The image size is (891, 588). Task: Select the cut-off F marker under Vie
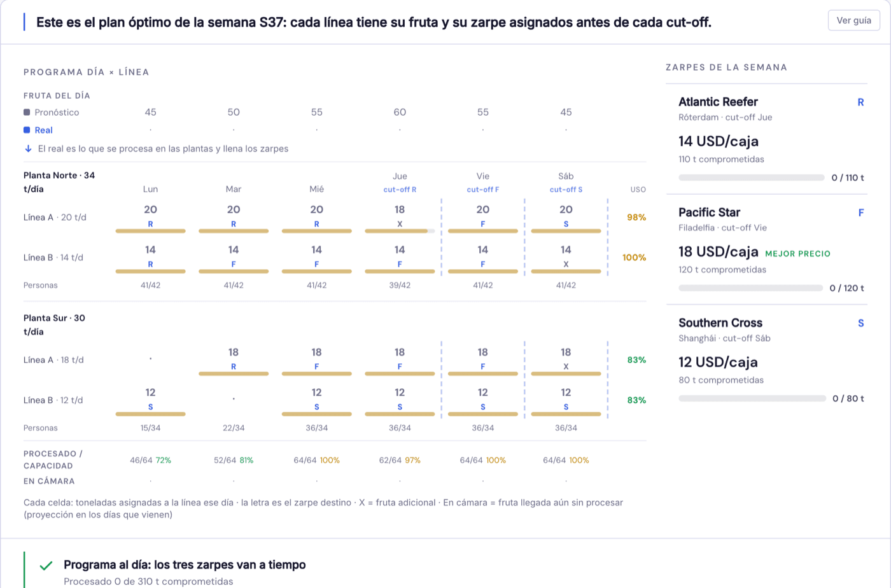[483, 190]
